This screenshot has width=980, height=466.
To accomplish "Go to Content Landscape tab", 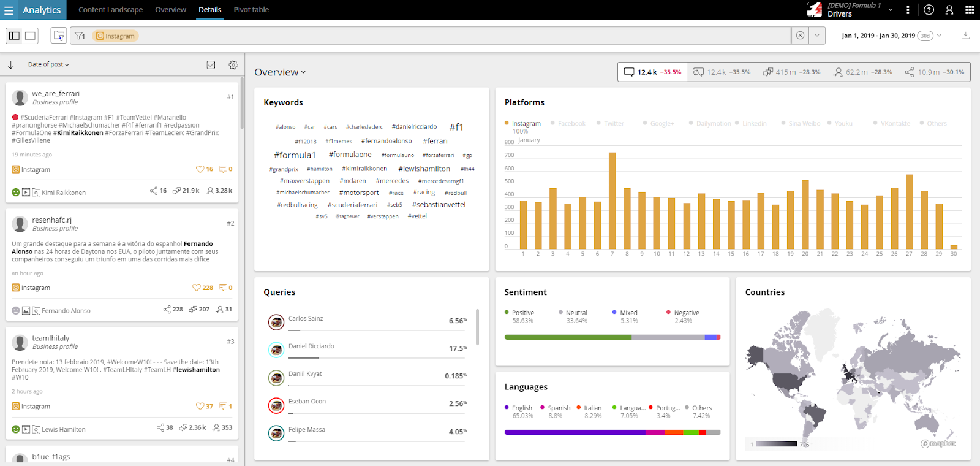I will coord(111,10).
